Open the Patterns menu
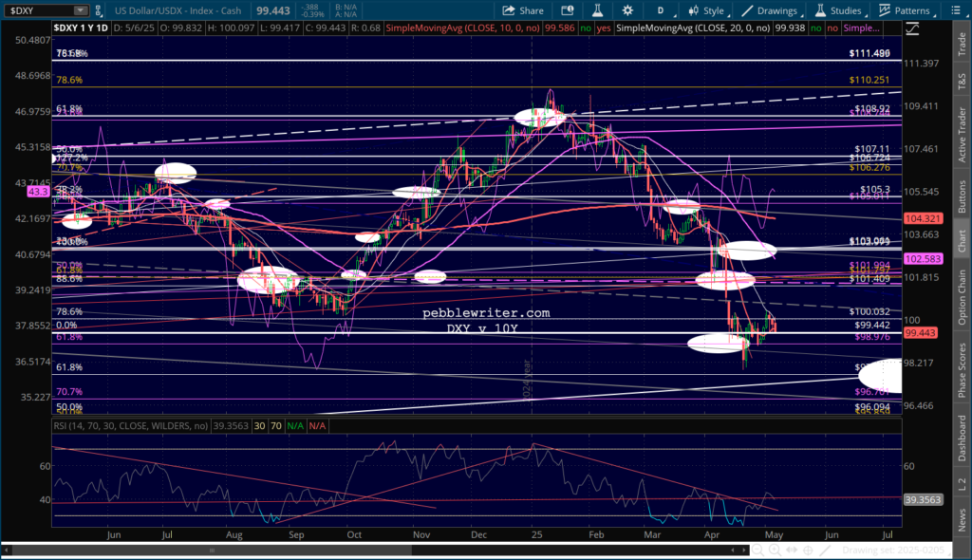 [x=908, y=10]
